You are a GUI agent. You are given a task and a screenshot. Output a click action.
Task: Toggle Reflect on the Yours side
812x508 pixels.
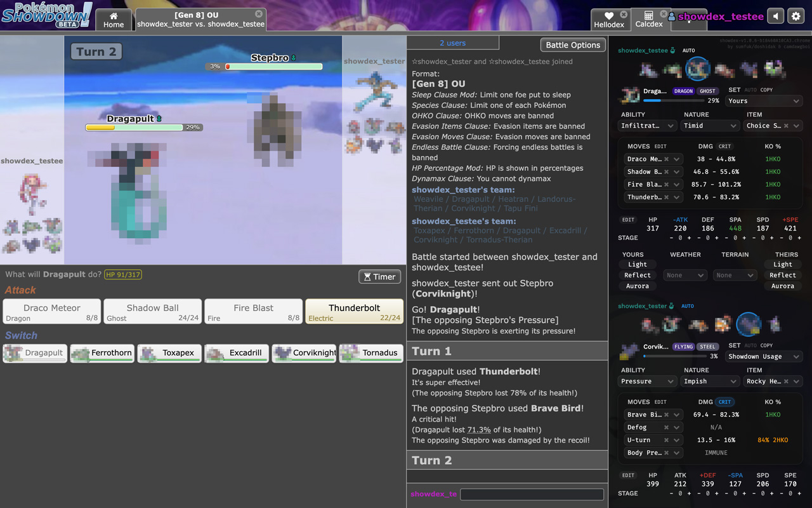pyautogui.click(x=637, y=275)
